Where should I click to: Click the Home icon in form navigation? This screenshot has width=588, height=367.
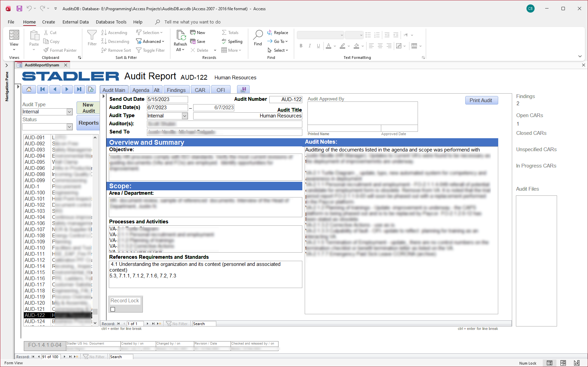click(29, 90)
